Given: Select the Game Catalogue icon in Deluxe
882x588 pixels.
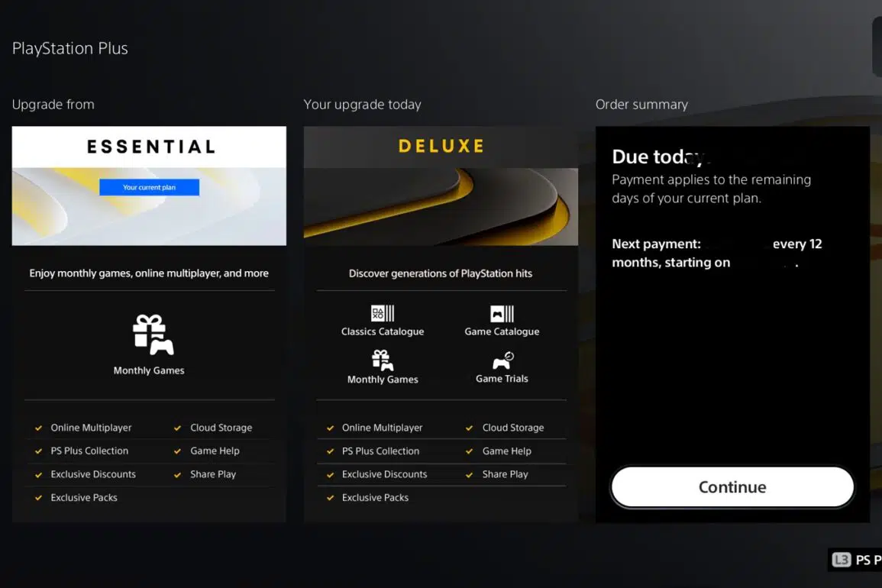Looking at the screenshot, I should [x=502, y=313].
